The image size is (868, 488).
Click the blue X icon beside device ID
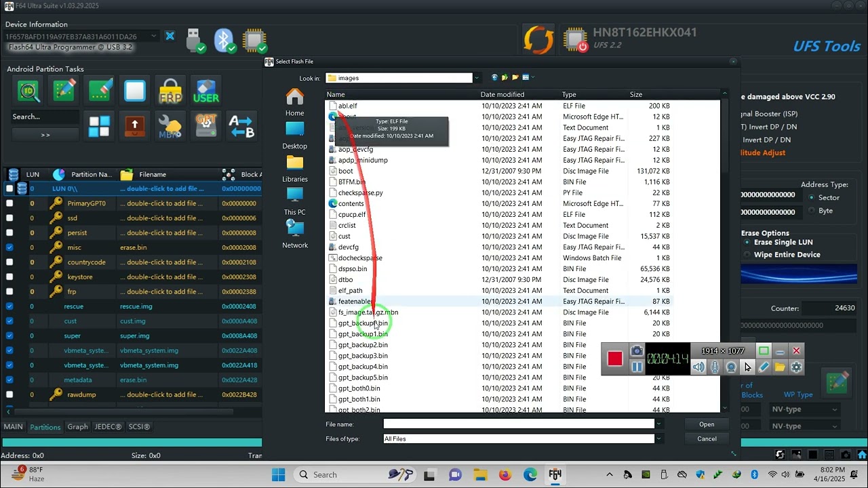point(170,36)
